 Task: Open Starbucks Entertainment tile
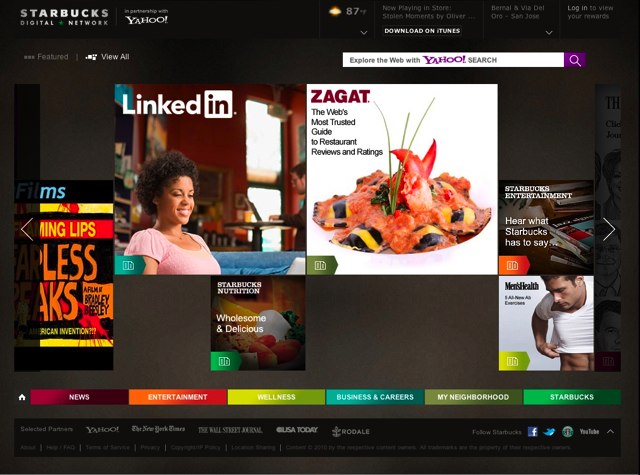click(546, 227)
